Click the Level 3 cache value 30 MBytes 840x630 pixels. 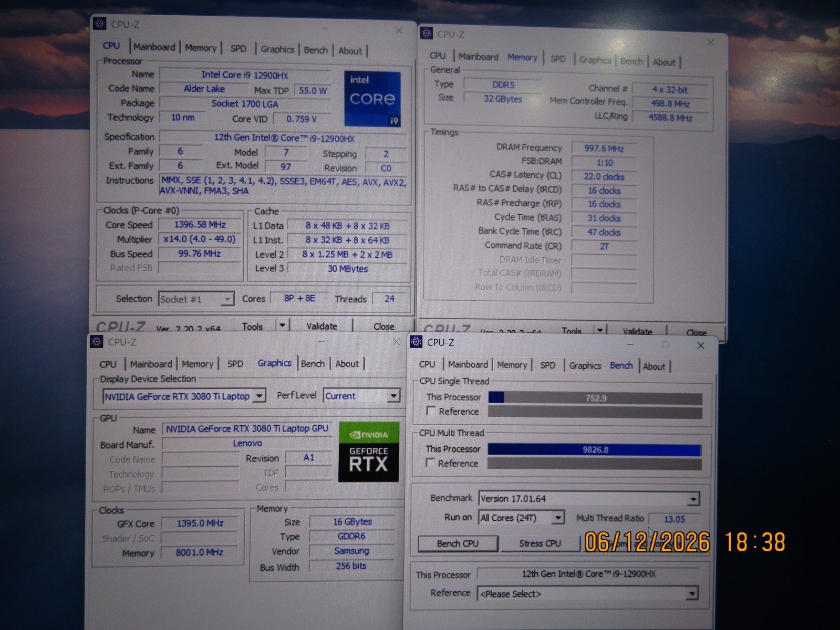(347, 268)
